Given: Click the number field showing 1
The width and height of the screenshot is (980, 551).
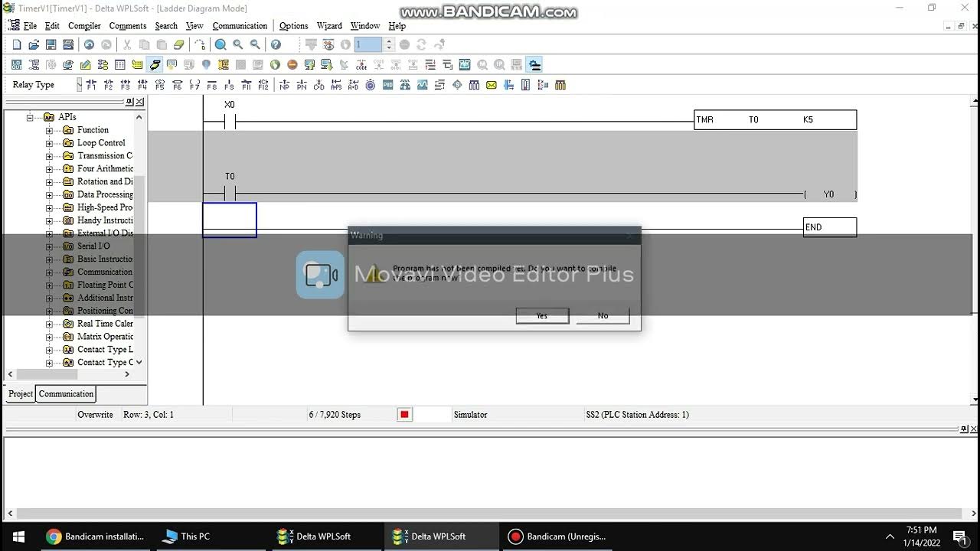Looking at the screenshot, I should (x=368, y=45).
